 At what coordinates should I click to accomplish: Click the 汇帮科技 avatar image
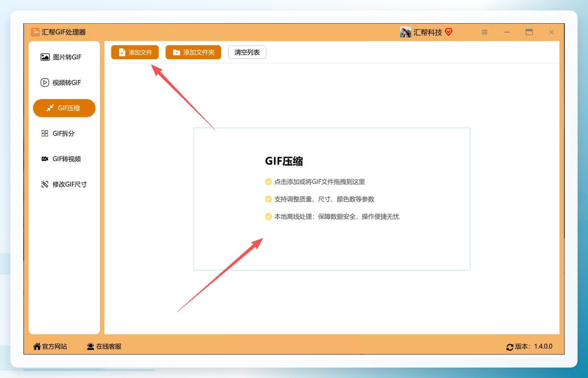[x=406, y=32]
